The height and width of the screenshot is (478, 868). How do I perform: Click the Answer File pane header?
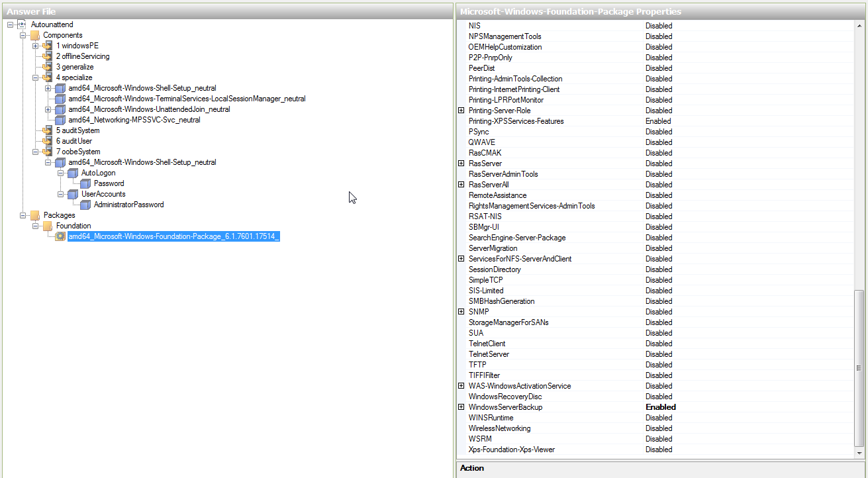point(227,11)
